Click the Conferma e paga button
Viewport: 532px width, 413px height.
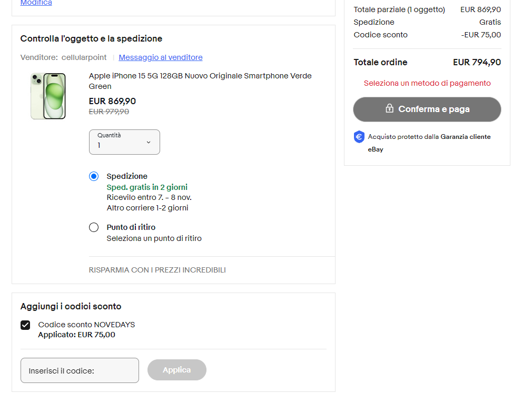click(427, 109)
